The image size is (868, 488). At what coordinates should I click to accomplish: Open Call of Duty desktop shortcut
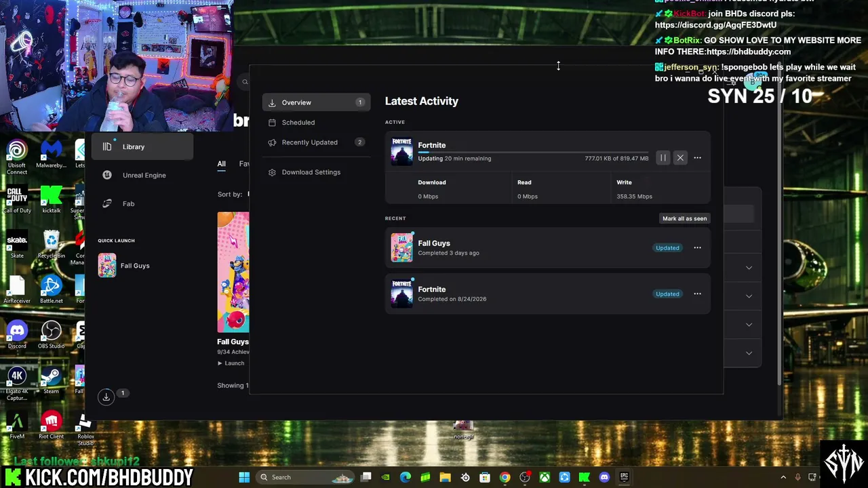(17, 200)
